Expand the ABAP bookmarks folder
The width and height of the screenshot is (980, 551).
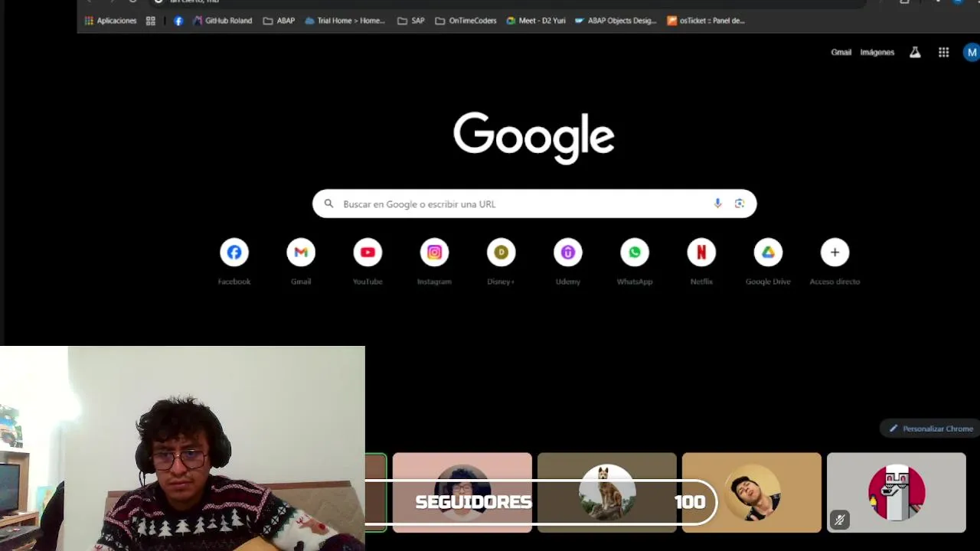click(x=279, y=21)
